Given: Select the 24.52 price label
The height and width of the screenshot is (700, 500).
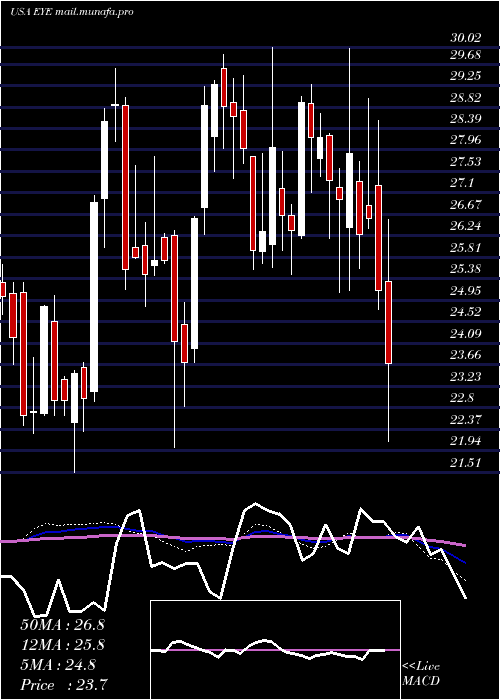Looking at the screenshot, I should [466, 312].
